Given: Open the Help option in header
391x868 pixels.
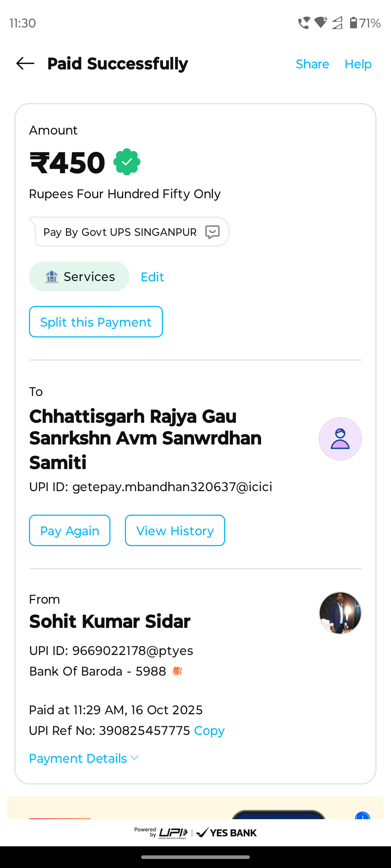Looking at the screenshot, I should pyautogui.click(x=358, y=64).
